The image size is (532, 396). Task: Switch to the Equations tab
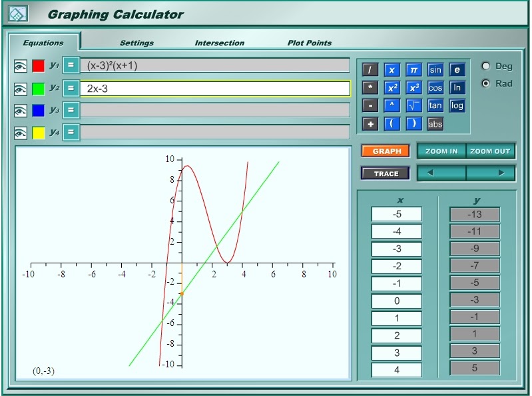[x=43, y=43]
